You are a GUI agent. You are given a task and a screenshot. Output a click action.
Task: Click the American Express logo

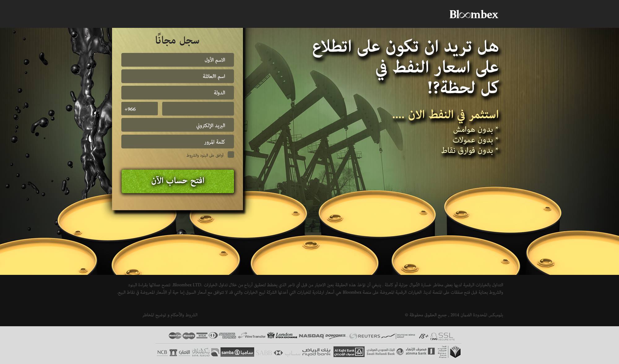227,336
